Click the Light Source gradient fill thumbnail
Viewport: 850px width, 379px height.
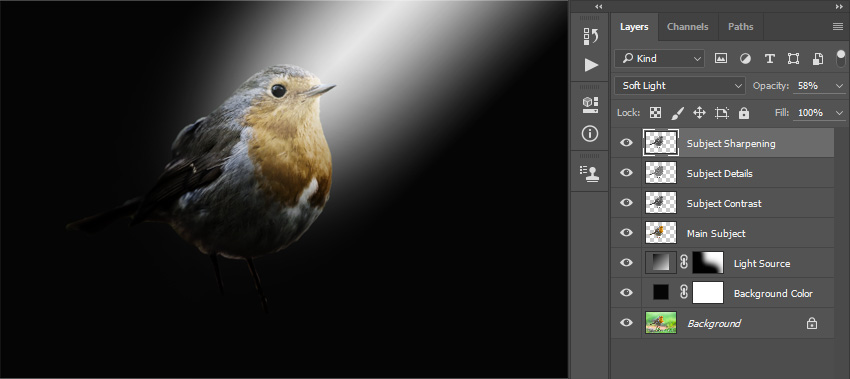661,263
